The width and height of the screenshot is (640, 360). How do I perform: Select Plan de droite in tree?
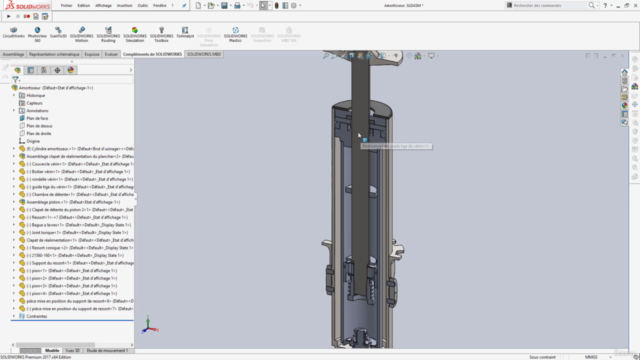tap(39, 133)
